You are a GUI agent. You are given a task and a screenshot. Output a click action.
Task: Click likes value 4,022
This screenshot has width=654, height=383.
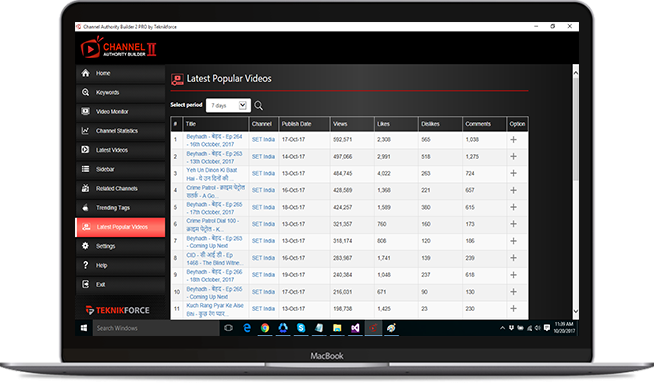click(x=384, y=174)
